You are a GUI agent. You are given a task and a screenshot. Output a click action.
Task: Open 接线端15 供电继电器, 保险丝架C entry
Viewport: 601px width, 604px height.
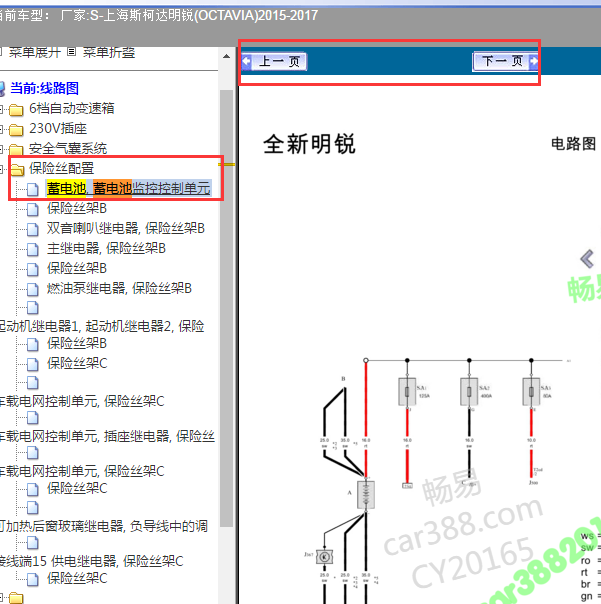pyautogui.click(x=92, y=561)
